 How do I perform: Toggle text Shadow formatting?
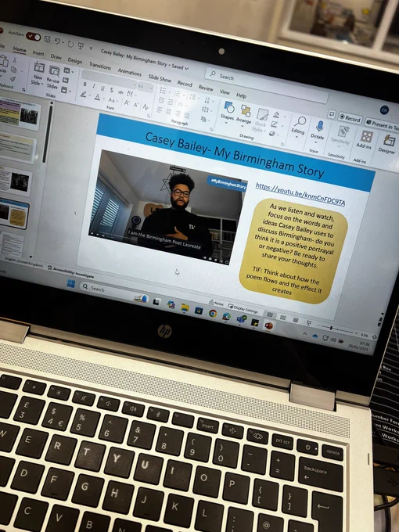[x=111, y=89]
